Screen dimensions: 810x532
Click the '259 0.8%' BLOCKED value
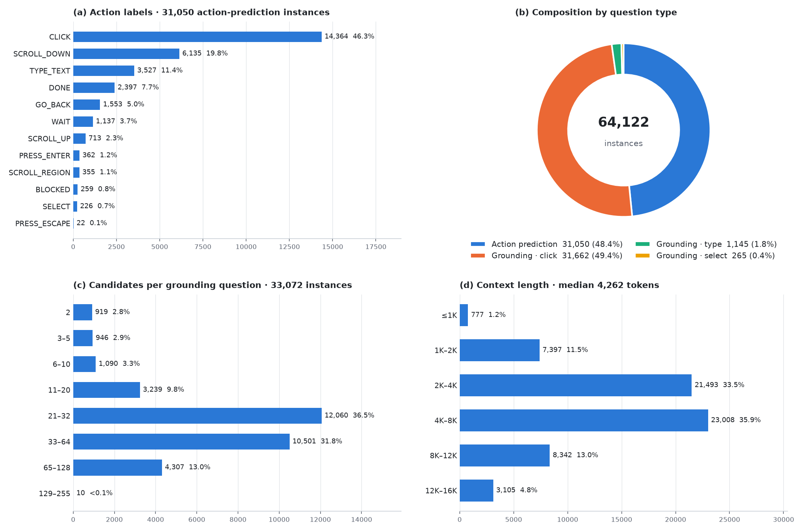click(x=98, y=189)
